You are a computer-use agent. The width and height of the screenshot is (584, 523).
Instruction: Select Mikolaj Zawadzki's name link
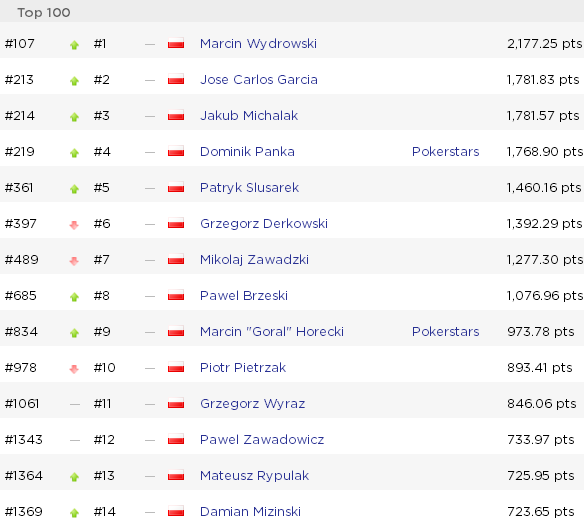(254, 260)
